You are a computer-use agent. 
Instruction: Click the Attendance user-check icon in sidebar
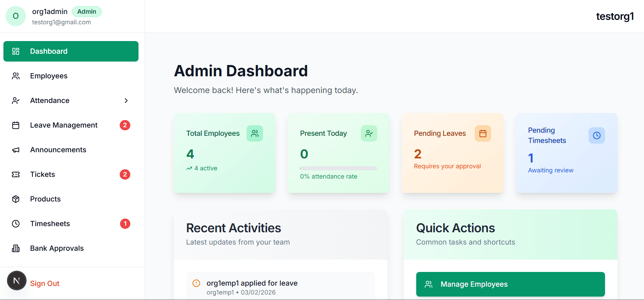pyautogui.click(x=16, y=101)
